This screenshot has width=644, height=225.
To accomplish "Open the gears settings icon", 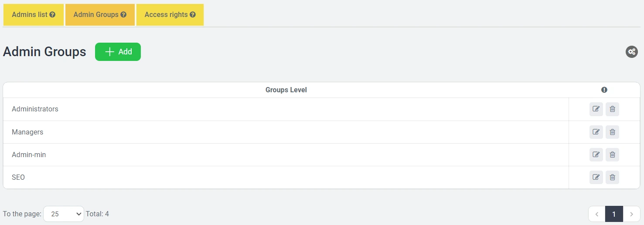I will [631, 52].
